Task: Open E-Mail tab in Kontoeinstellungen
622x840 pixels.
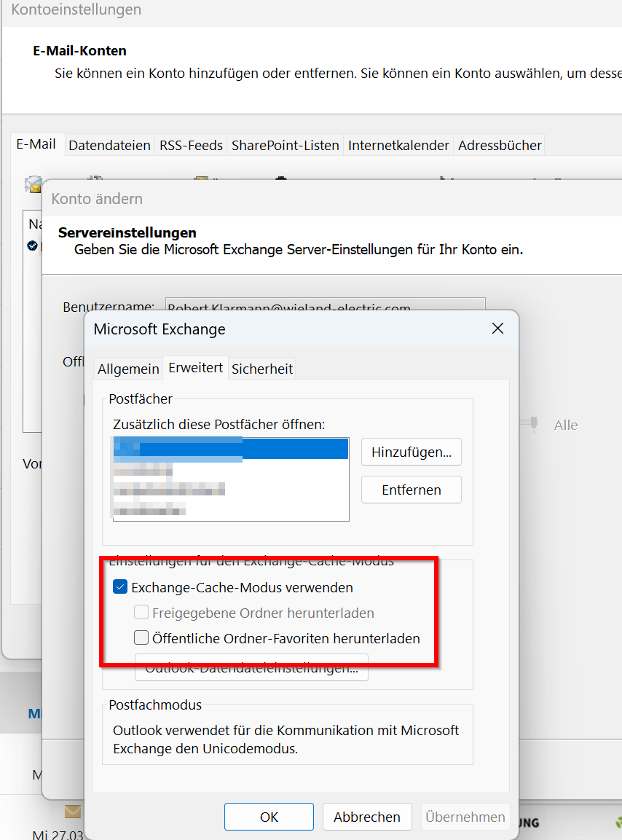Action: click(x=36, y=144)
